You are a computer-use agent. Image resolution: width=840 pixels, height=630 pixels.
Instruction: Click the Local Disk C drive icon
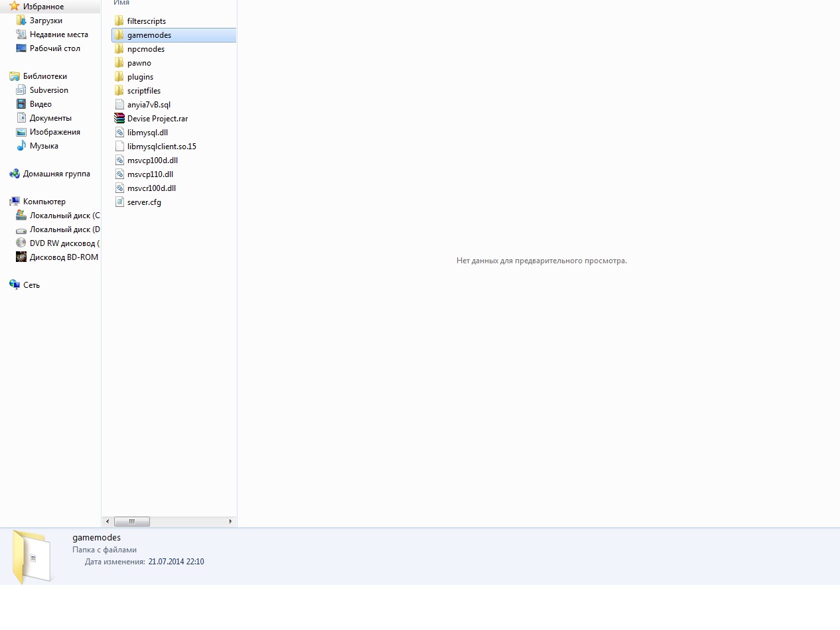click(x=21, y=215)
